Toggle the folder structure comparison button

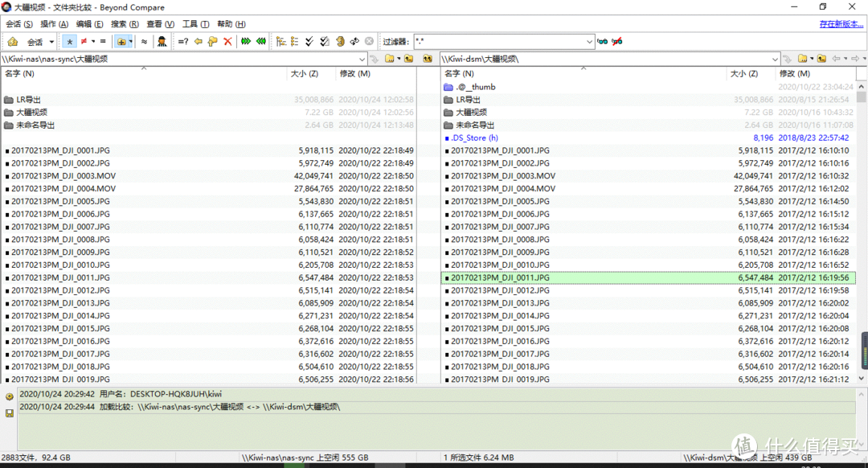(x=121, y=42)
